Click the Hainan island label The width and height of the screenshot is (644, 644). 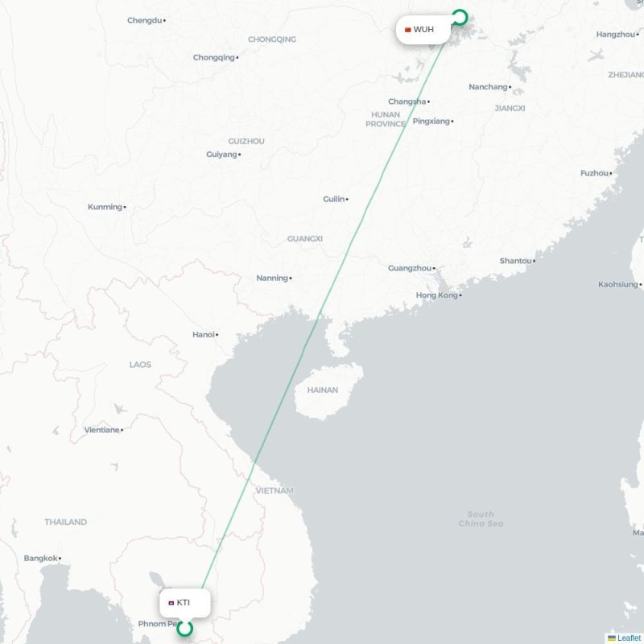pyautogui.click(x=323, y=390)
